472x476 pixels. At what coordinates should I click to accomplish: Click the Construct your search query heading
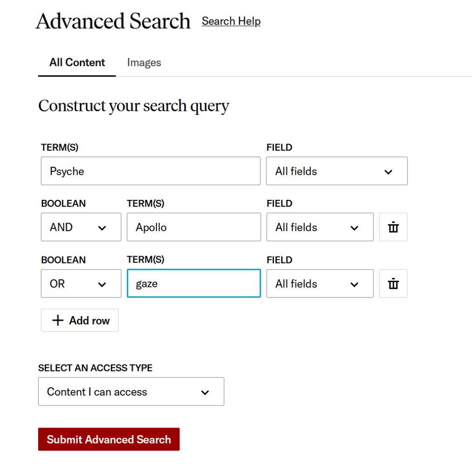[133, 106]
